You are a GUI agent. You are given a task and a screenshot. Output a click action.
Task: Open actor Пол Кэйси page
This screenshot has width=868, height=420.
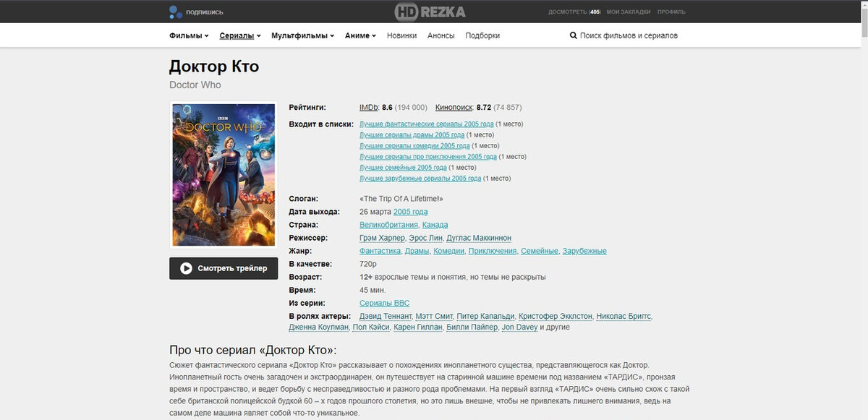(x=371, y=327)
